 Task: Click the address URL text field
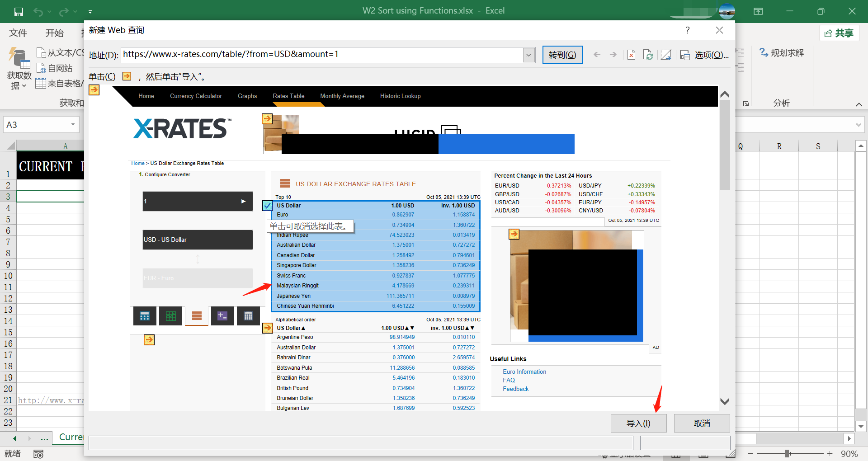(322, 55)
